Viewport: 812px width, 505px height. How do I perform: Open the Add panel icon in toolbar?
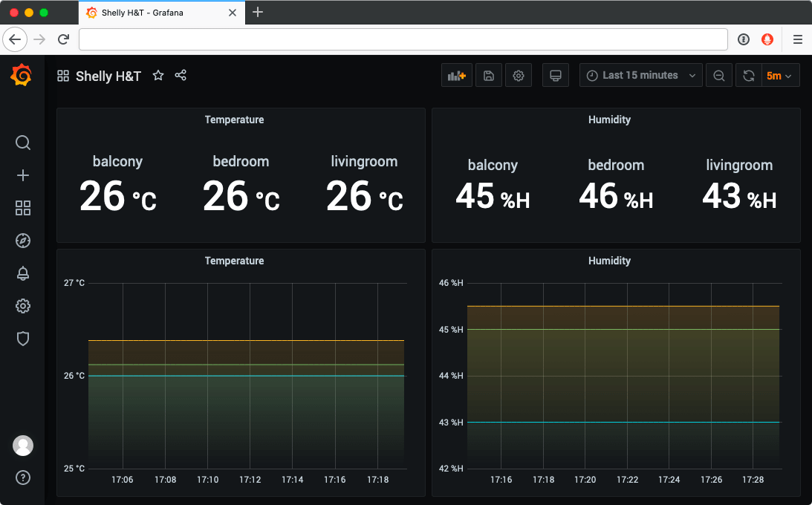point(456,75)
